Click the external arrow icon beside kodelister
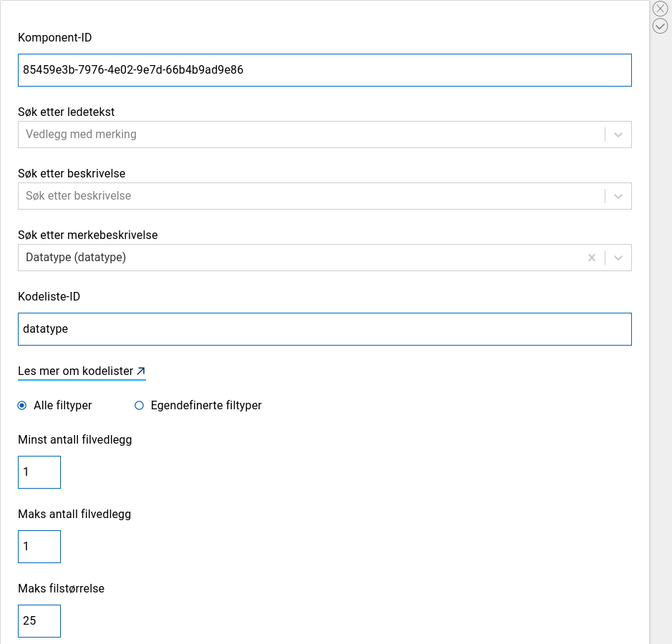 tap(141, 371)
